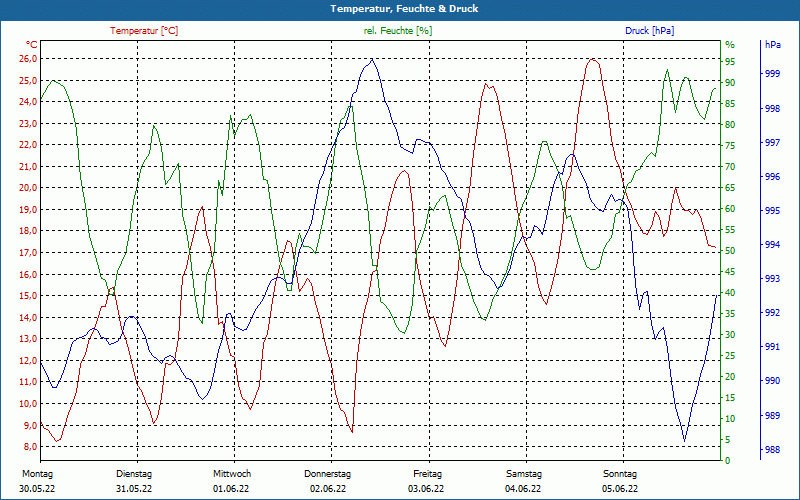Click the '11,0' temperature axis value
Image resolution: width=800 pixels, height=500 pixels.
click(28, 382)
